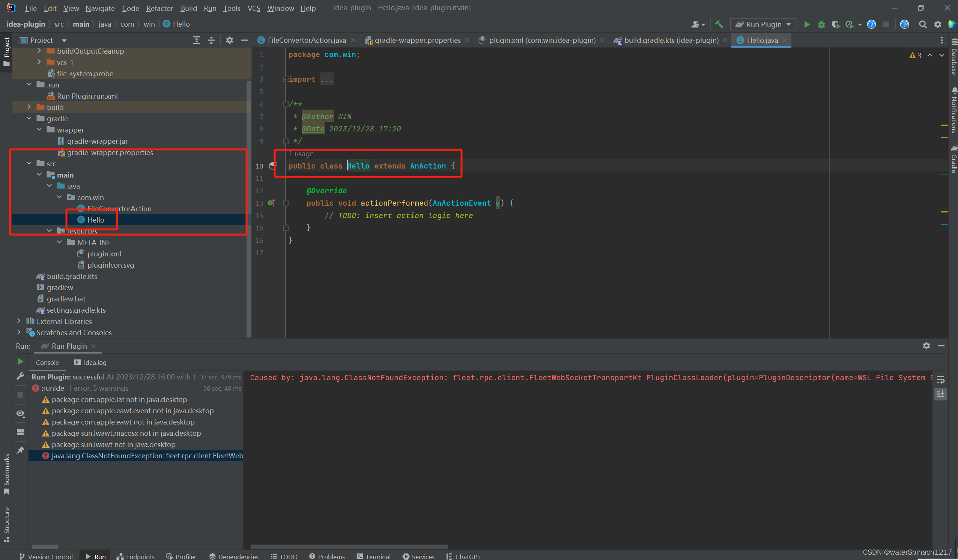958x560 pixels.
Task: Click the console horizontal scrollbar
Action: [x=349, y=547]
